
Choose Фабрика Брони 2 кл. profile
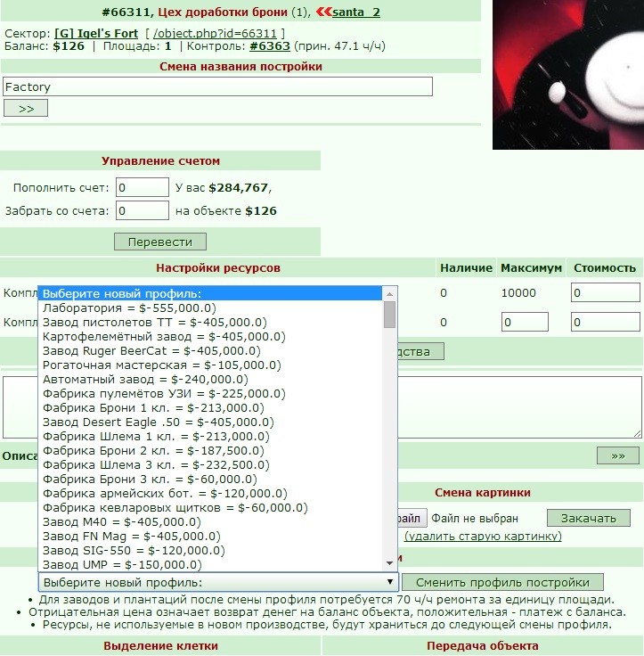point(210,451)
